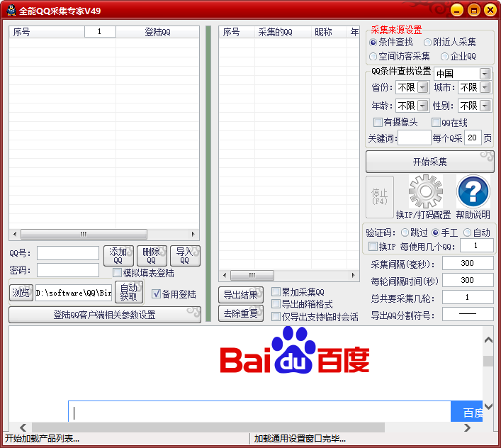Click the 开始采集 button
The image size is (501, 448).
(429, 162)
